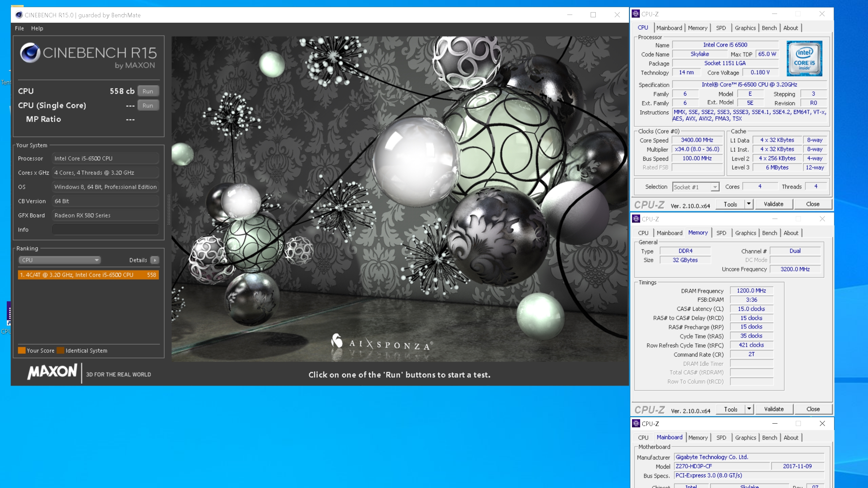Switch to CPU tab in bottom CPU-Z window
868x488 pixels.
click(x=643, y=438)
